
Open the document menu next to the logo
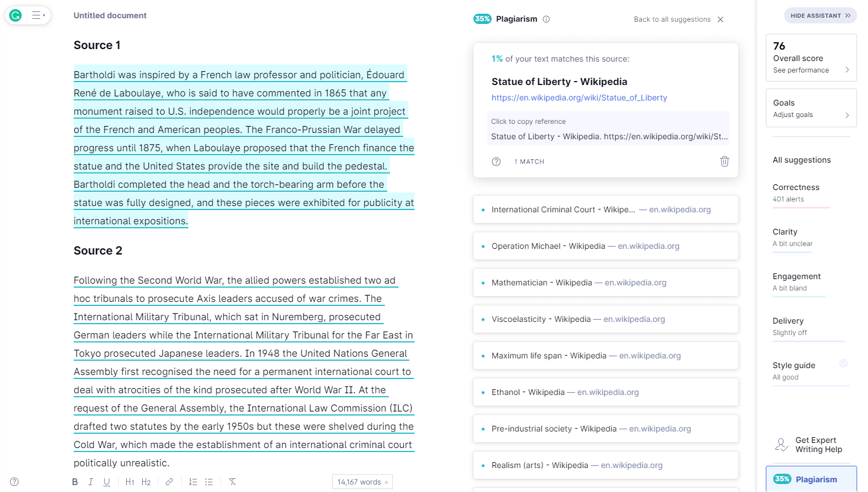click(x=38, y=15)
